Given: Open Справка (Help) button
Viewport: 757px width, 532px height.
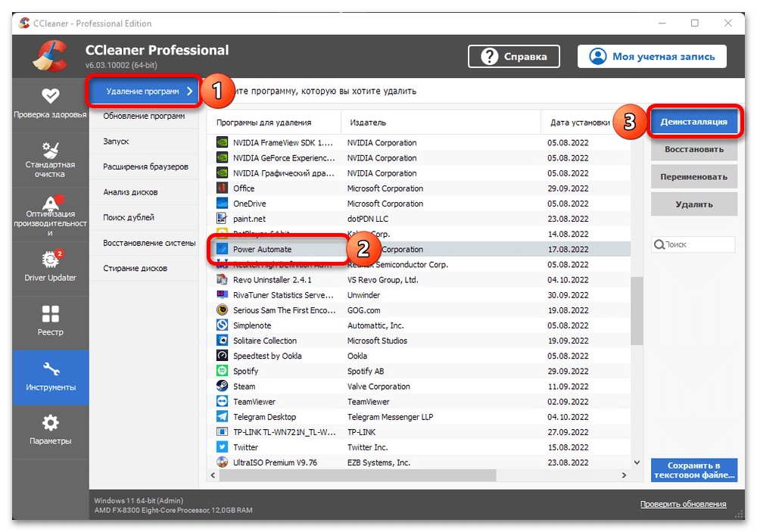Looking at the screenshot, I should tap(514, 57).
